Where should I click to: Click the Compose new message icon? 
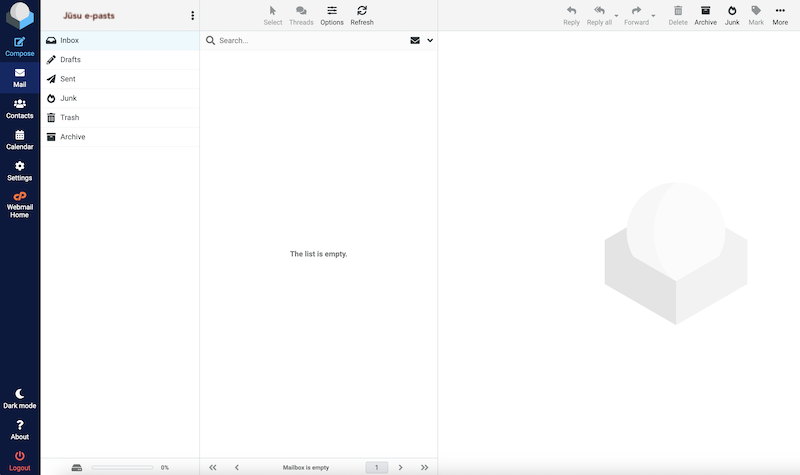click(19, 43)
